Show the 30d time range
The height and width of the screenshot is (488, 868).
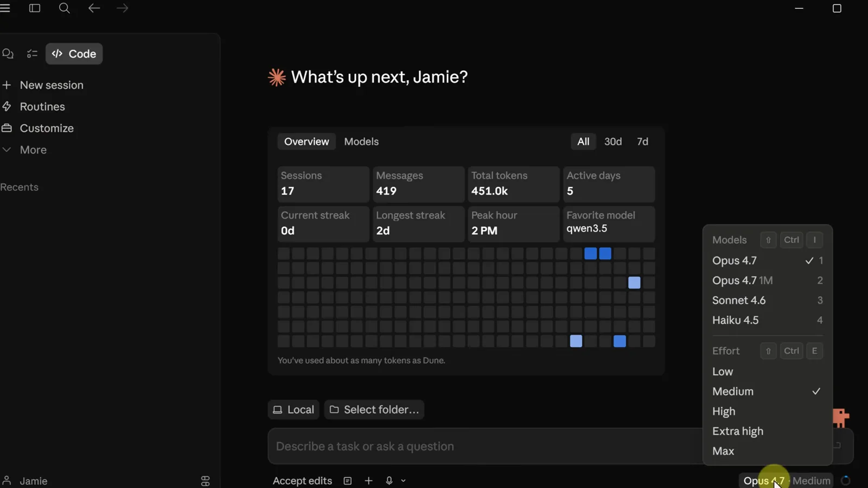point(613,142)
